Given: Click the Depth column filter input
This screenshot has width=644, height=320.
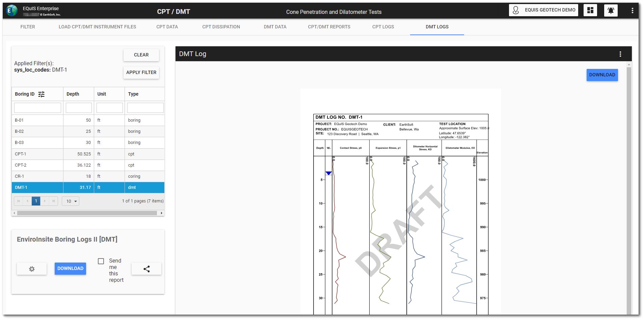Looking at the screenshot, I should (79, 108).
